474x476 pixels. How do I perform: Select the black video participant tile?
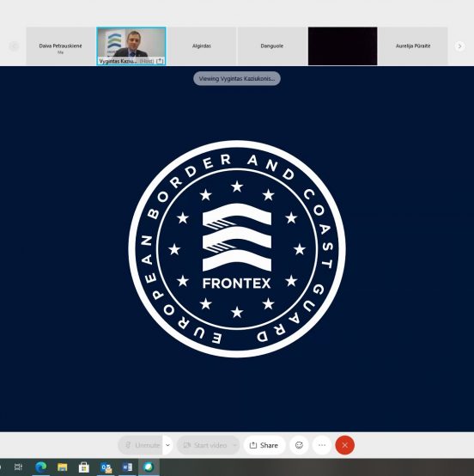(343, 46)
